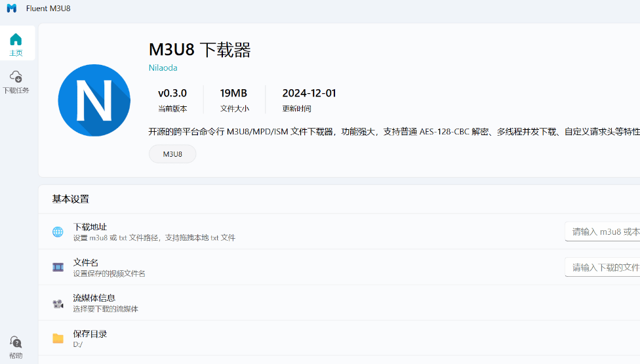Screen dimensions: 640x364
Task: Select the 流媒体信息 settings row label
Action: 94,298
